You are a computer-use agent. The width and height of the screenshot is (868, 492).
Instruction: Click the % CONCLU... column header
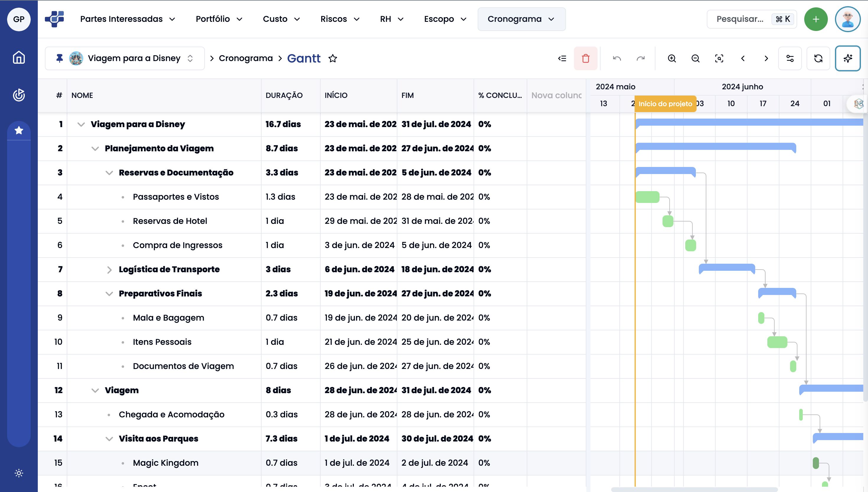[x=500, y=95]
